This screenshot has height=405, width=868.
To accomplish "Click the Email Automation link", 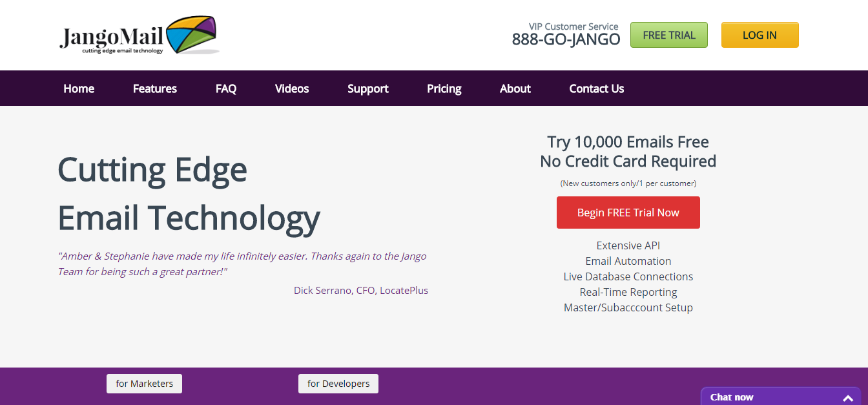I will tap(628, 261).
